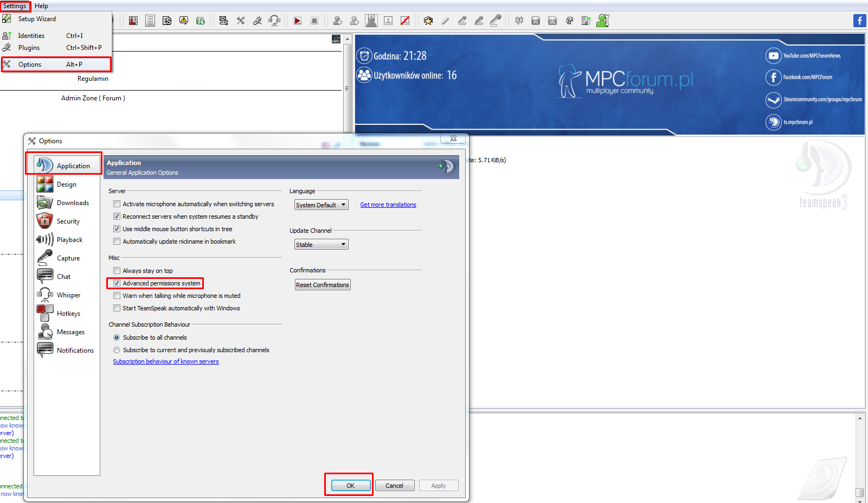Image resolution: width=868 pixels, height=503 pixels.
Task: Open Get more translations link
Action: (388, 205)
